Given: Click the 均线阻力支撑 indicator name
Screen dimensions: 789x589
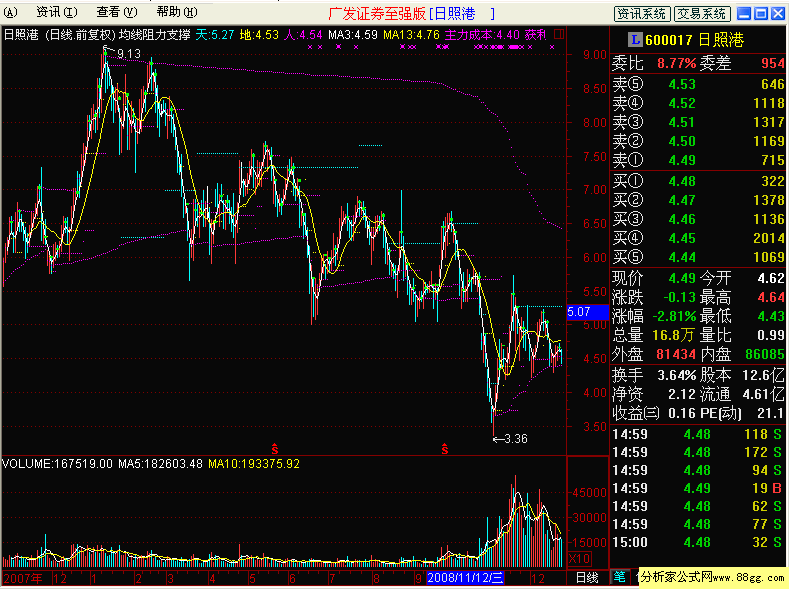Looking at the screenshot, I should point(154,35).
